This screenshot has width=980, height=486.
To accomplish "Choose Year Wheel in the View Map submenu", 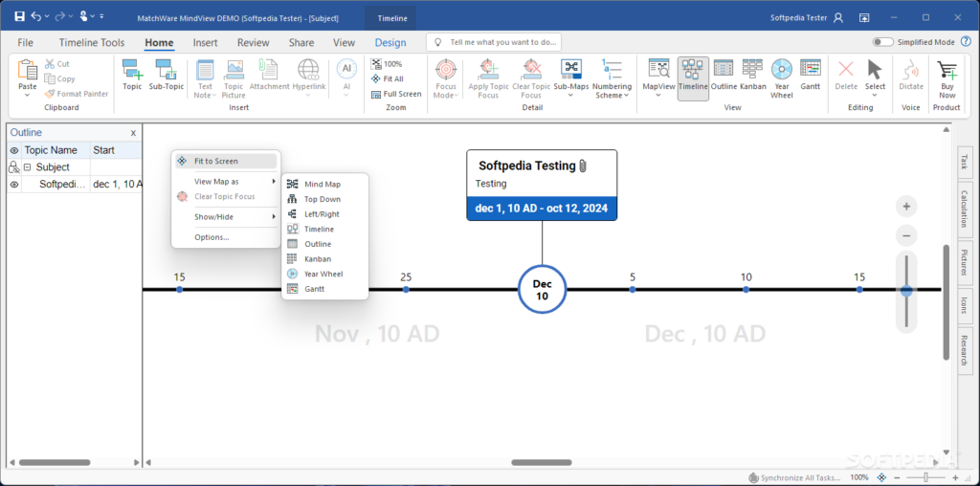I will [x=324, y=275].
